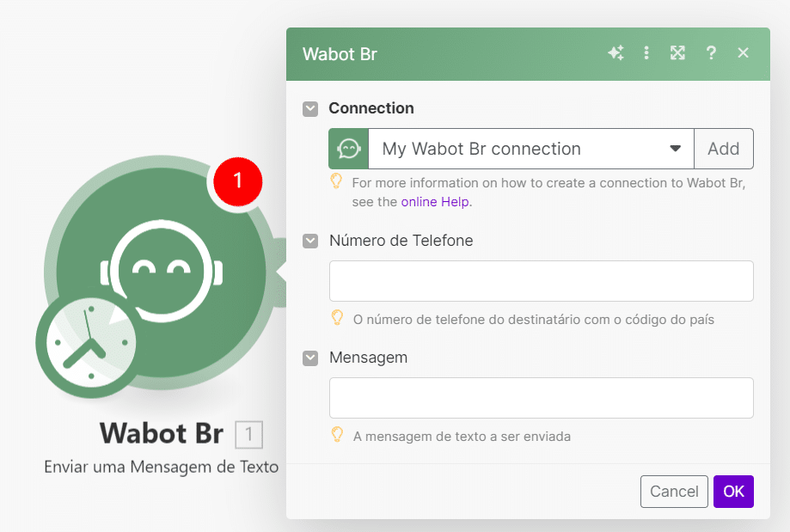Click into the Mensagem text field
The height and width of the screenshot is (532, 790).
click(541, 398)
